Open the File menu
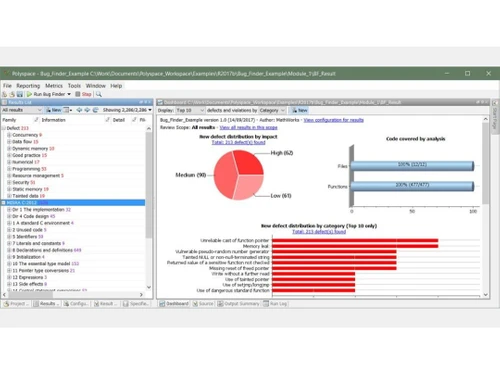The height and width of the screenshot is (375, 500). (x=7, y=86)
